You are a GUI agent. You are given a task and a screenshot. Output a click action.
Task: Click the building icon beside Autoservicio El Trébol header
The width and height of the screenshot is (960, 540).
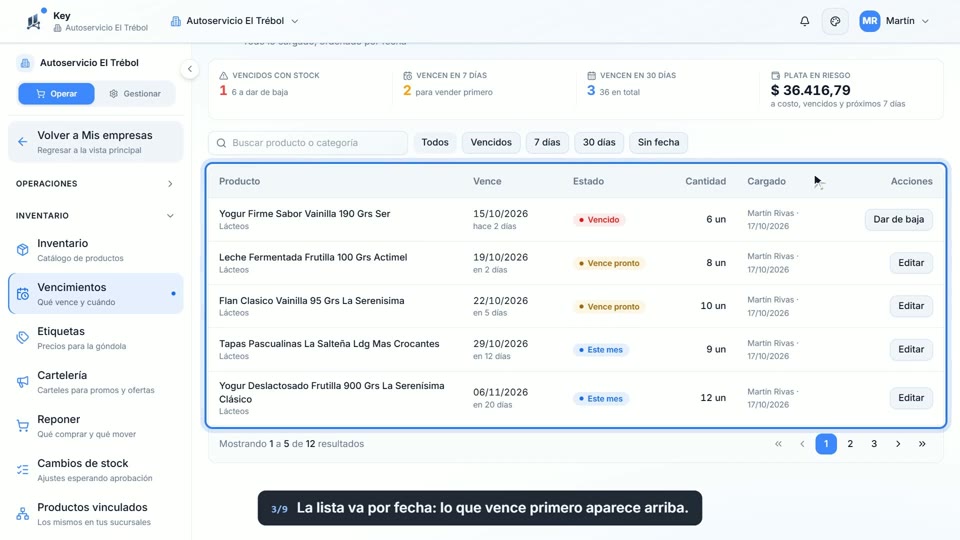point(176,21)
